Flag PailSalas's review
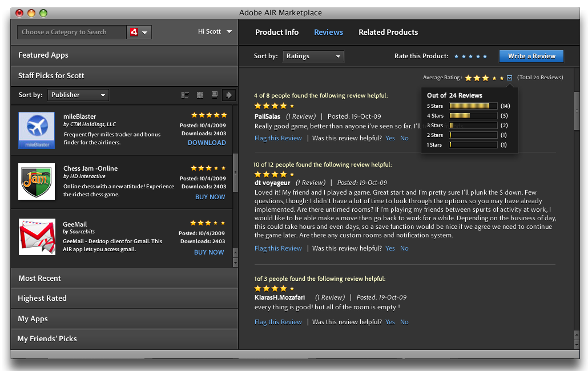This screenshot has height=371, width=588. click(278, 138)
